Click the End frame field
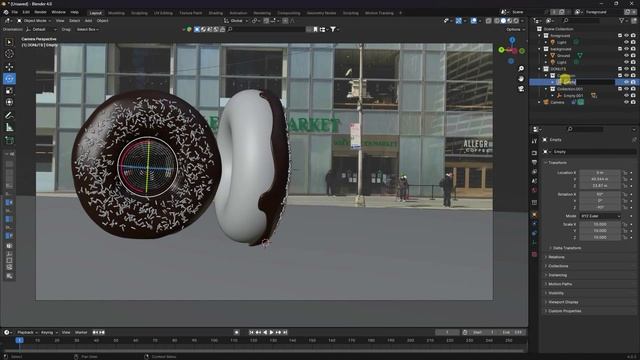 click(x=512, y=332)
